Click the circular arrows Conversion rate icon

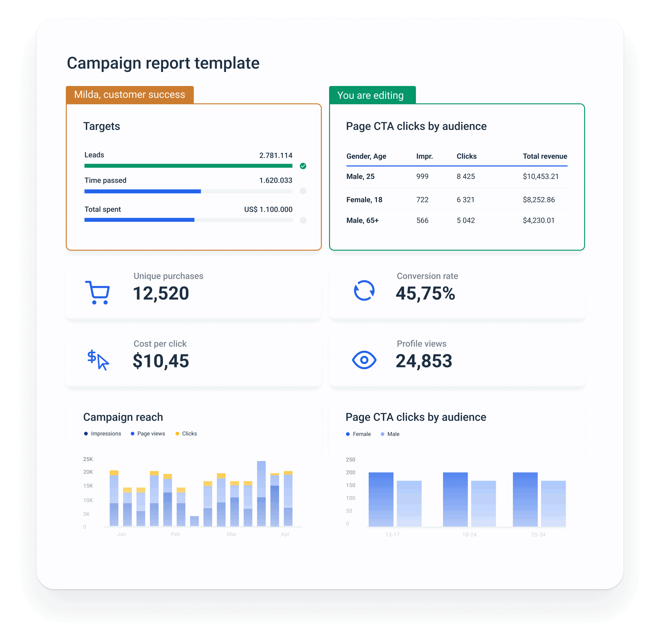pyautogui.click(x=364, y=291)
